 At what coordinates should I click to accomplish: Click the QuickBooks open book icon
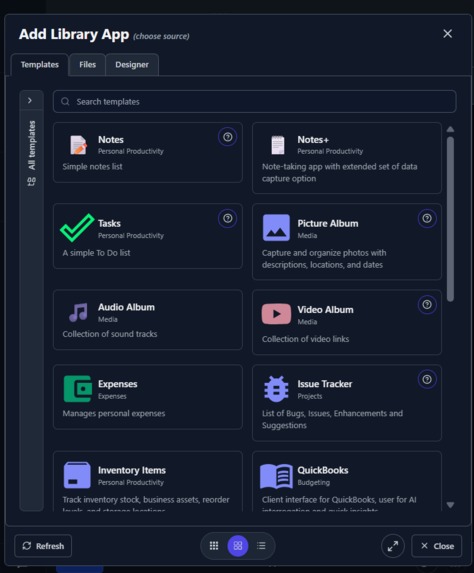pos(276,476)
